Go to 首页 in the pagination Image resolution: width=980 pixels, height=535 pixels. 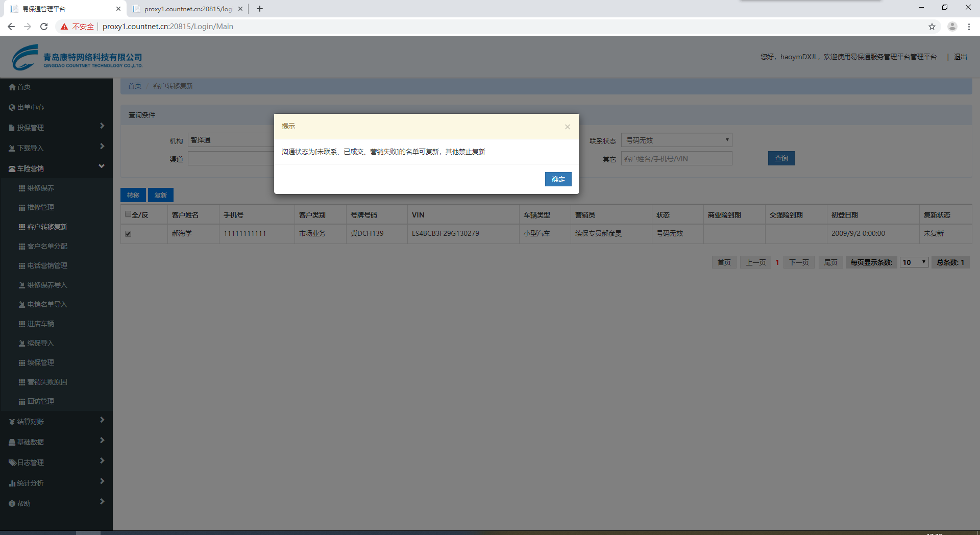[724, 262]
